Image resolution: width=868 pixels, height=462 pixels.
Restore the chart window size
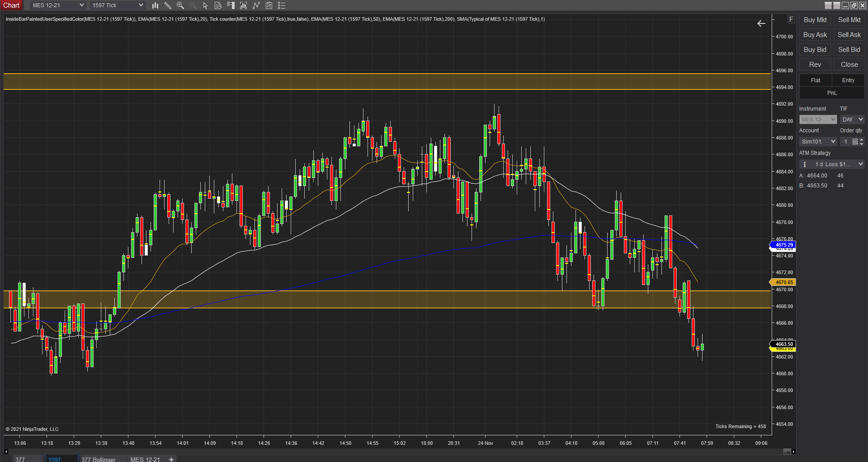[x=854, y=5]
